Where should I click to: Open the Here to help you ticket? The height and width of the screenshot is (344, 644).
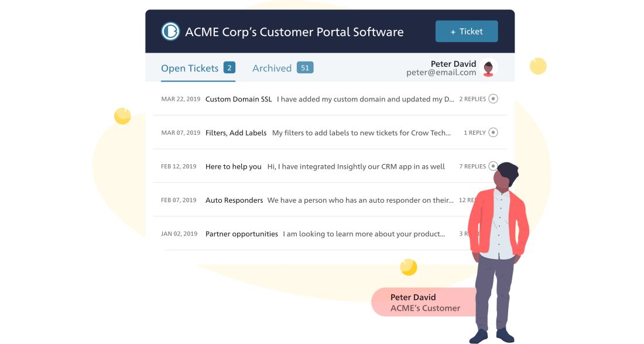[x=233, y=166]
